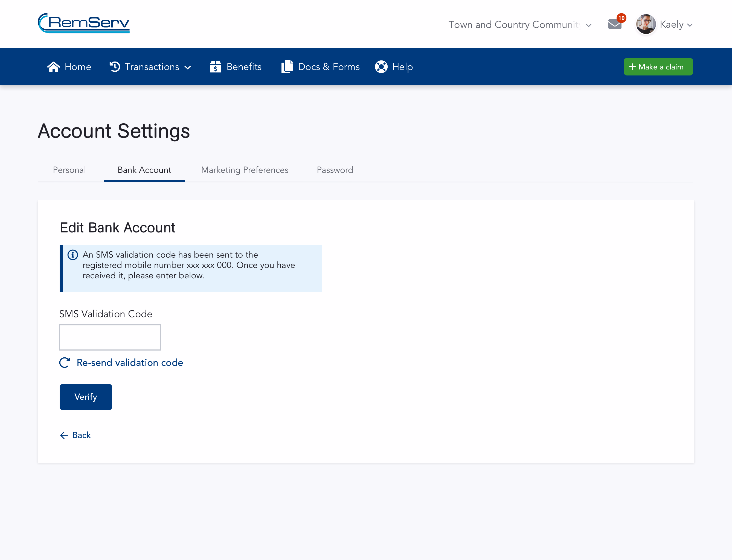Select the Home icon in navigation
The width and height of the screenshot is (732, 560).
54,67
